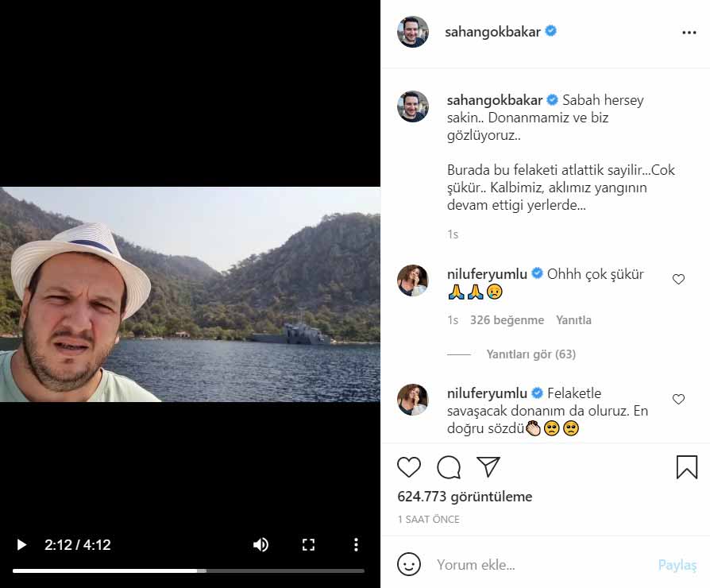The width and height of the screenshot is (710, 588).
Task: Expand 'Yanıtları gör (63)' replies
Action: [531, 354]
